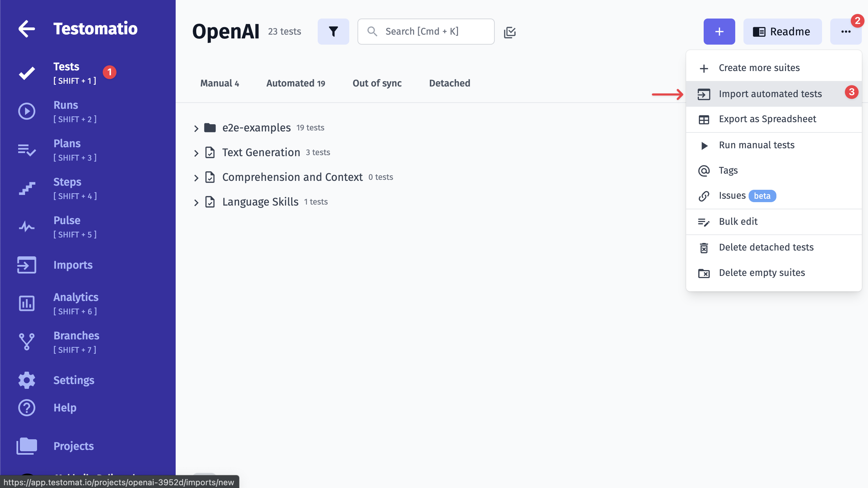Viewport: 868px width, 488px height.
Task: Open the Readme button
Action: (782, 32)
